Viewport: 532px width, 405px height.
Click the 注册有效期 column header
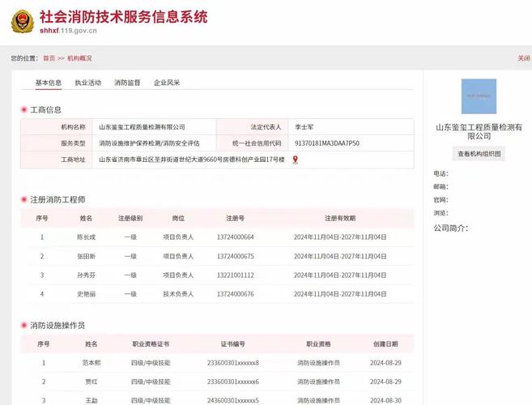coord(340,218)
